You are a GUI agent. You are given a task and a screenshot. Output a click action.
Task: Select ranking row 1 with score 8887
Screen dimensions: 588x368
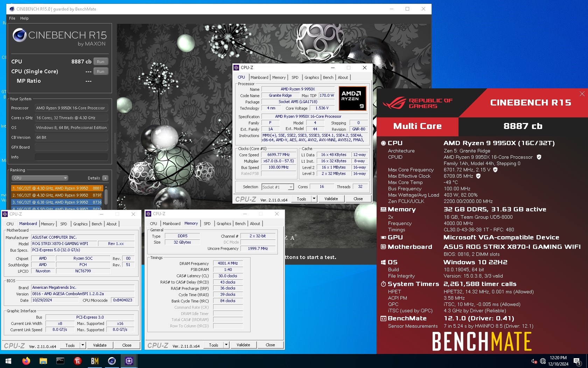pyautogui.click(x=57, y=188)
